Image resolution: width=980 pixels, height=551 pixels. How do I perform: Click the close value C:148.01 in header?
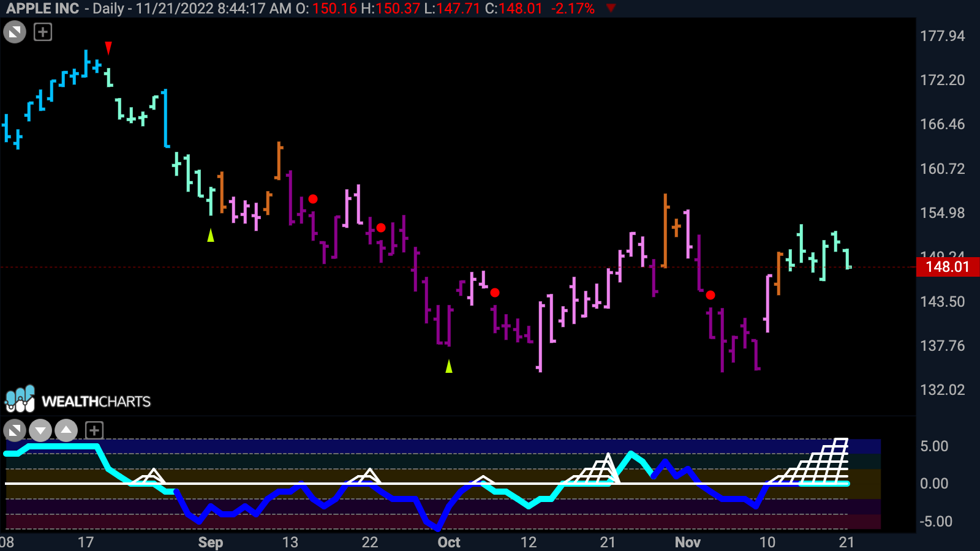pos(514,9)
